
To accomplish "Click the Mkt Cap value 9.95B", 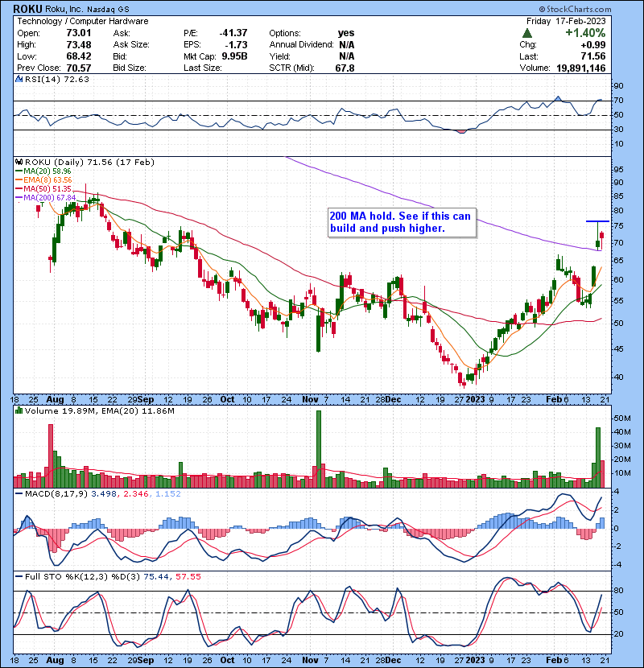I will [x=234, y=56].
